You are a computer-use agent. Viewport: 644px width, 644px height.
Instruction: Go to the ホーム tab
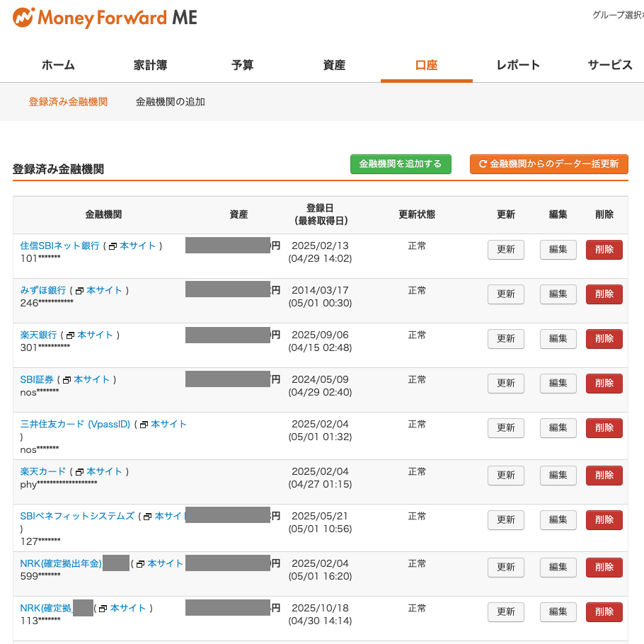click(x=58, y=65)
